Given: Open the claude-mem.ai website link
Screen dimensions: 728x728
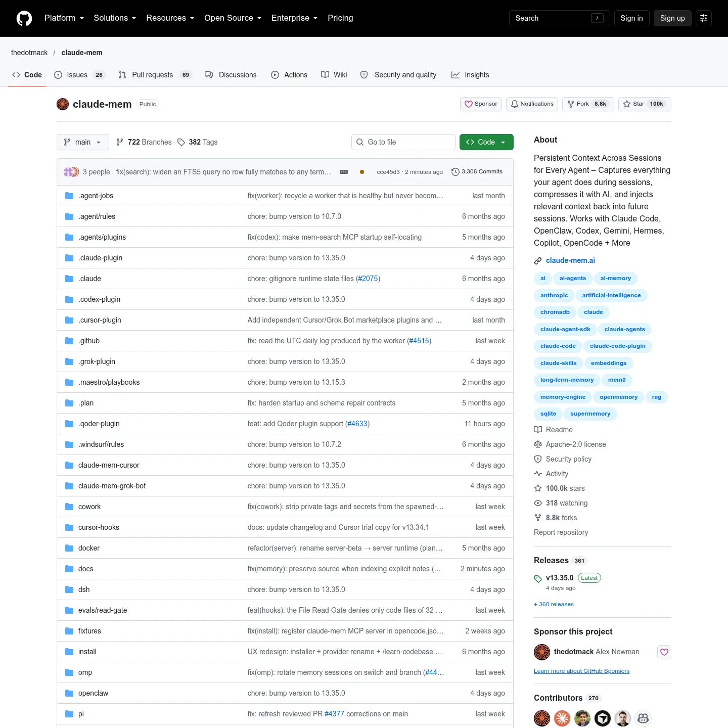Looking at the screenshot, I should tap(570, 260).
